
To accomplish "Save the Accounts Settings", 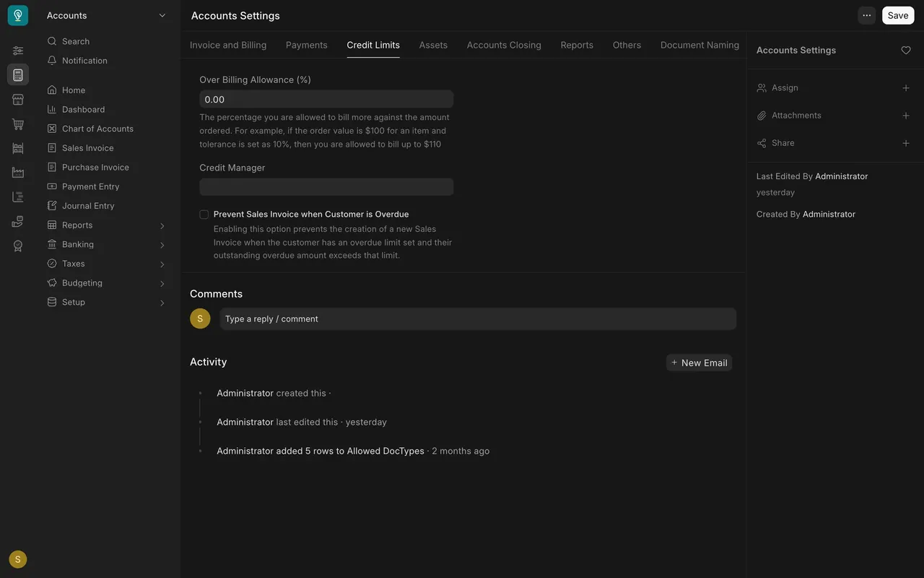I will point(898,15).
